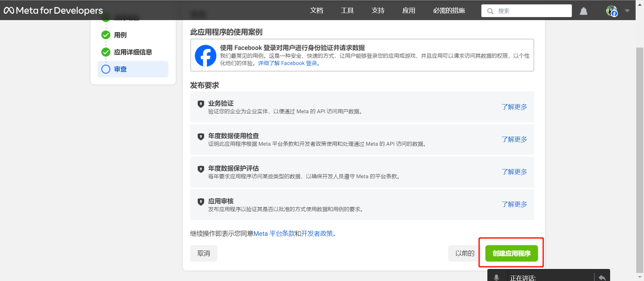The height and width of the screenshot is (281, 644).
Task: Open the 详细了解 Facebook 登录 link
Action: pos(289,63)
